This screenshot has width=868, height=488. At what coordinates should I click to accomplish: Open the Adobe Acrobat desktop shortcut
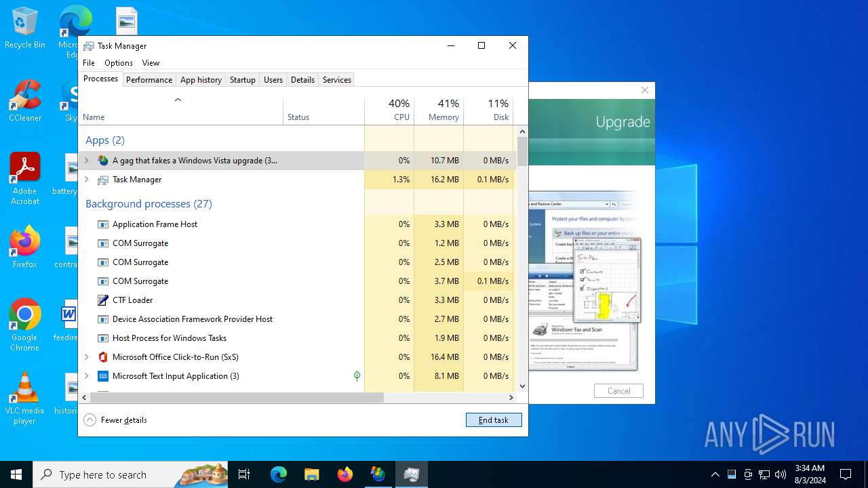pyautogui.click(x=25, y=179)
